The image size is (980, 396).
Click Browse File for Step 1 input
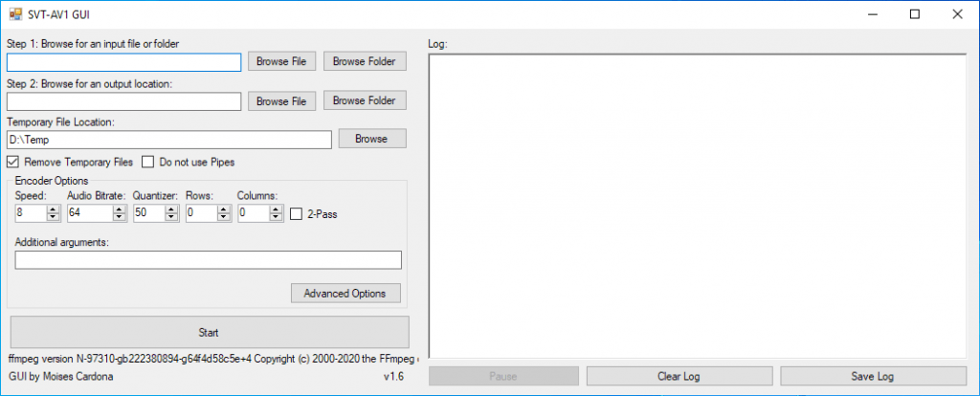[x=282, y=62]
